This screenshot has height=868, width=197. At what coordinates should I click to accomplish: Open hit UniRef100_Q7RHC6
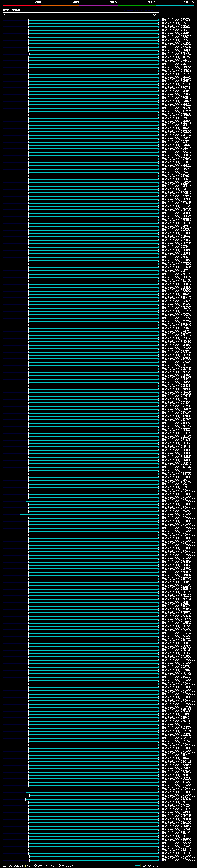click(177, 410)
